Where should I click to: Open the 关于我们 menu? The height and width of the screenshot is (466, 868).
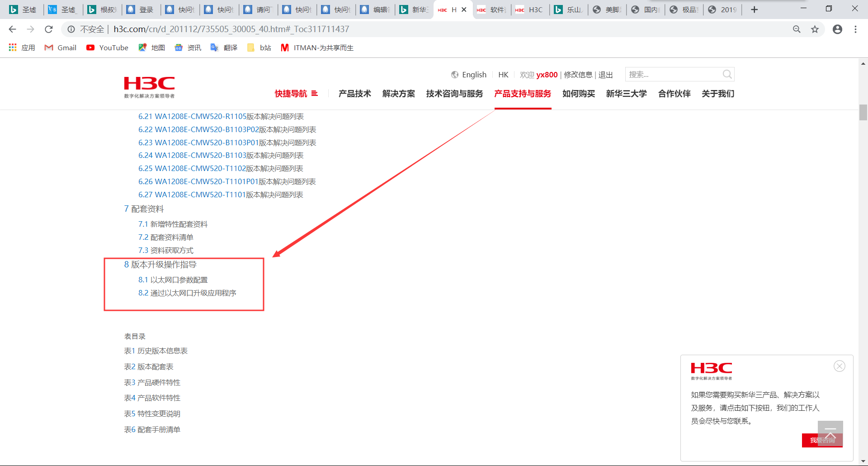pyautogui.click(x=718, y=94)
